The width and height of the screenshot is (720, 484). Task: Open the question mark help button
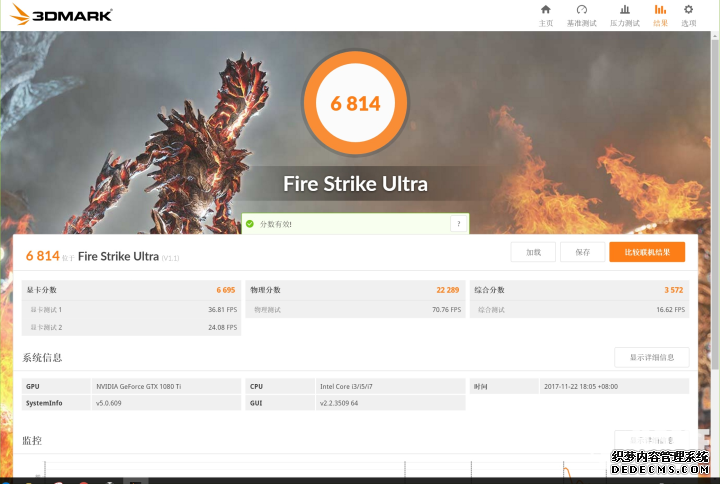[x=458, y=224]
